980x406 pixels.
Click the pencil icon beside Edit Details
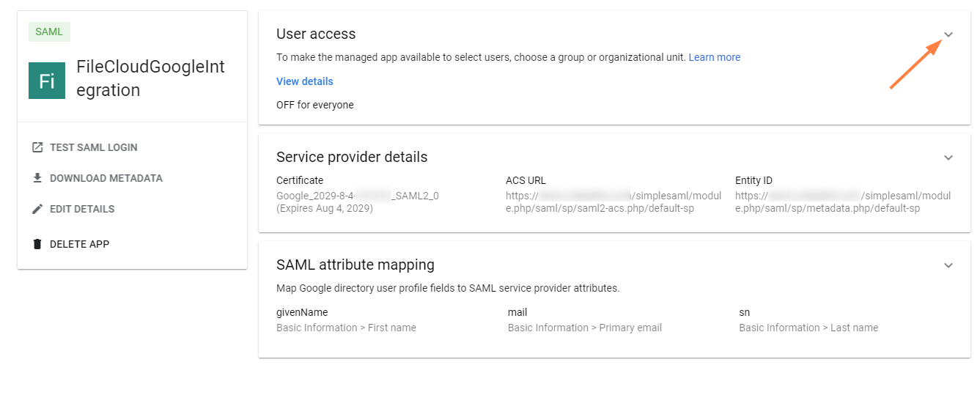point(37,209)
